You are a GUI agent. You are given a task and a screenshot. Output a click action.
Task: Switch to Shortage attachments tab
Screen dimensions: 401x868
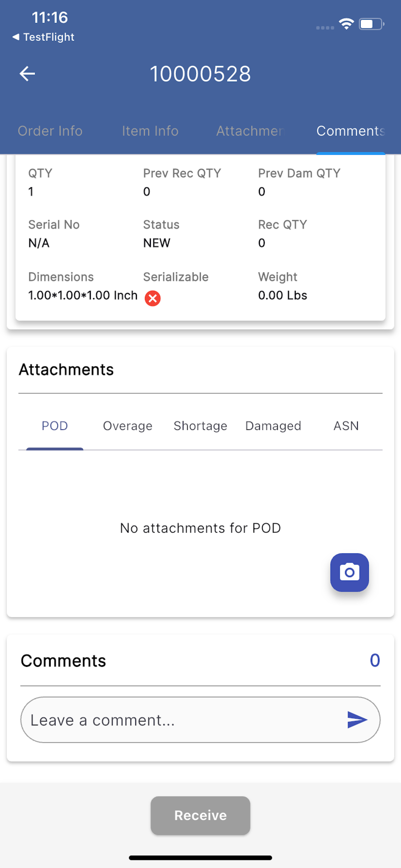pos(200,426)
